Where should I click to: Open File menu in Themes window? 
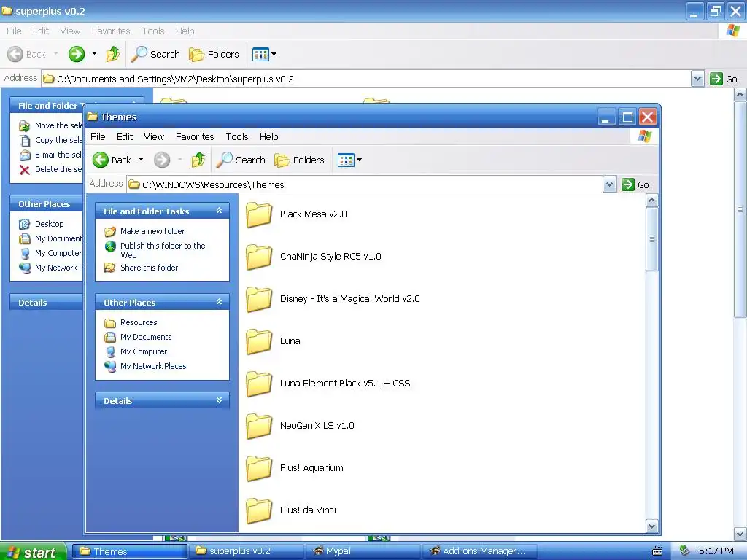98,137
